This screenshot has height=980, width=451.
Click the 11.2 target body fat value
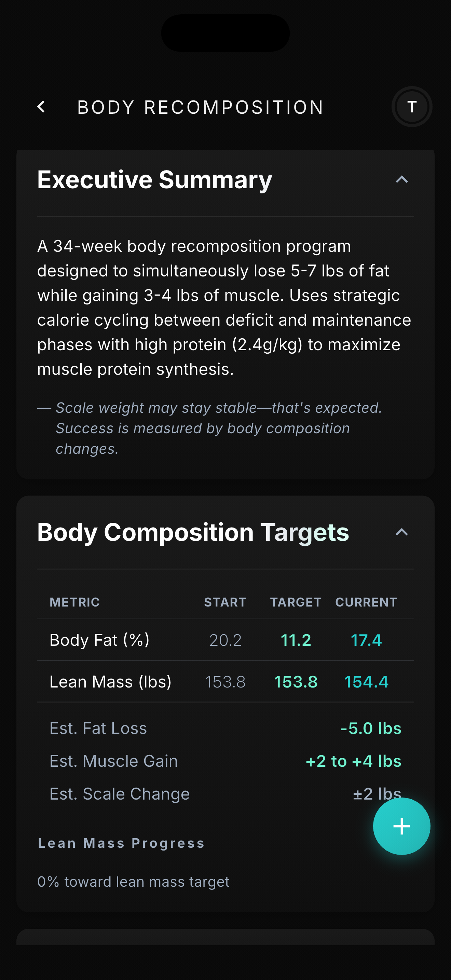coord(296,640)
